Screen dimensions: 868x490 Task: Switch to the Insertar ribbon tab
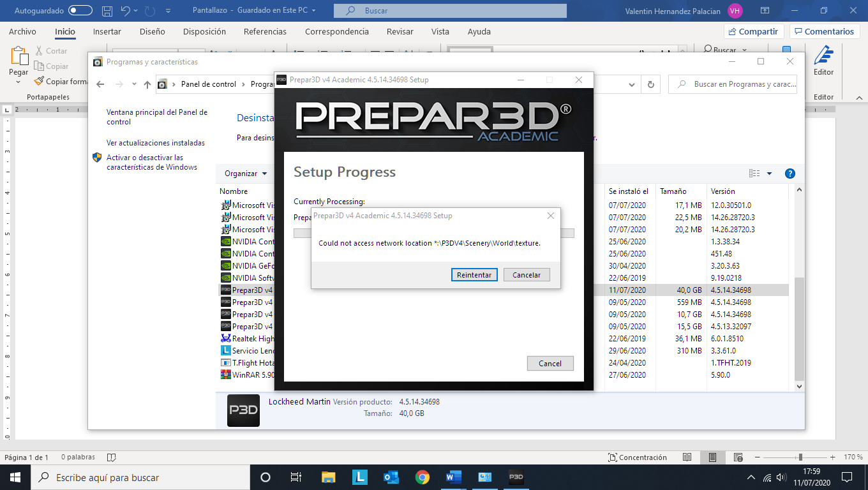point(107,31)
